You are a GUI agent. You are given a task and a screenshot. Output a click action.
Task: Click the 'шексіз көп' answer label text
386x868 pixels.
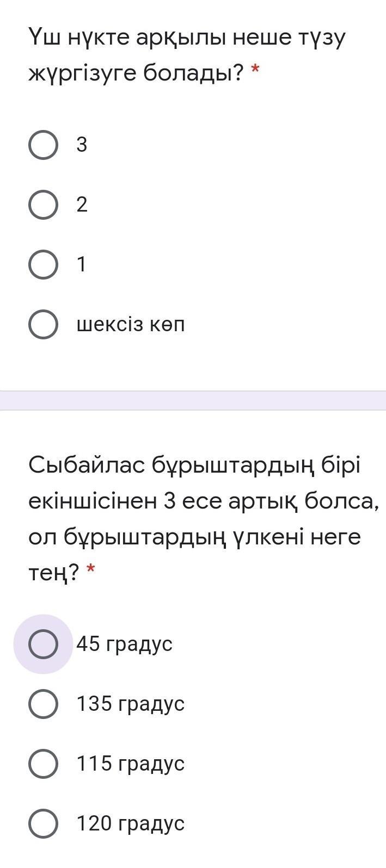tap(131, 325)
